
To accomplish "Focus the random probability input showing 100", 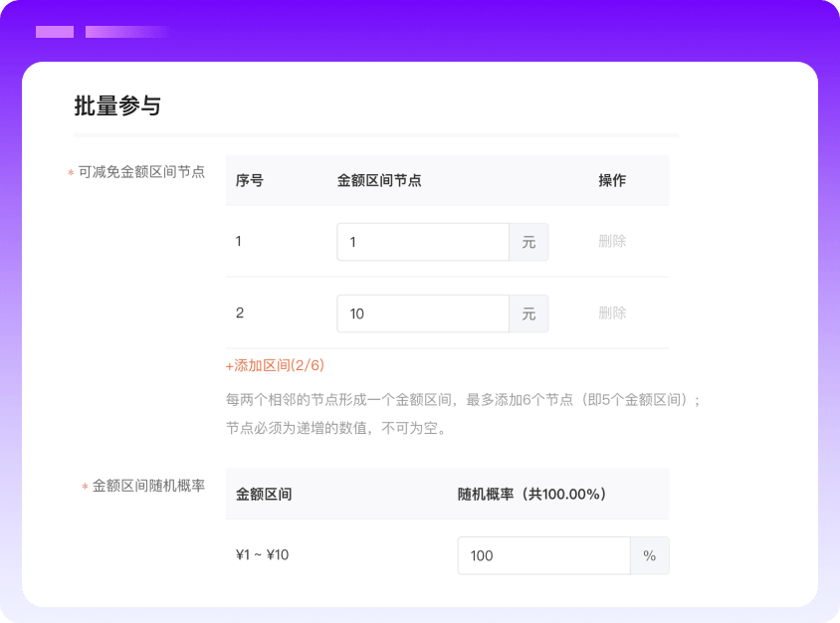I will click(543, 556).
